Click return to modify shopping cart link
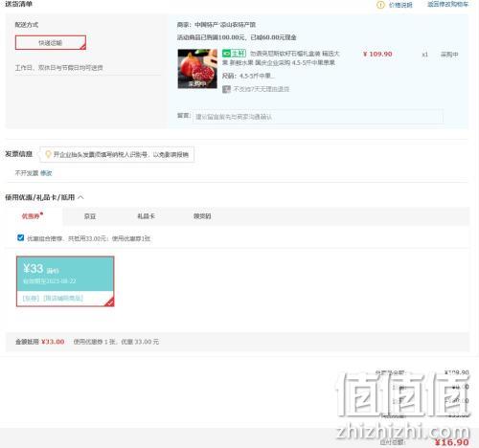This screenshot has height=448, width=479. (x=448, y=4)
